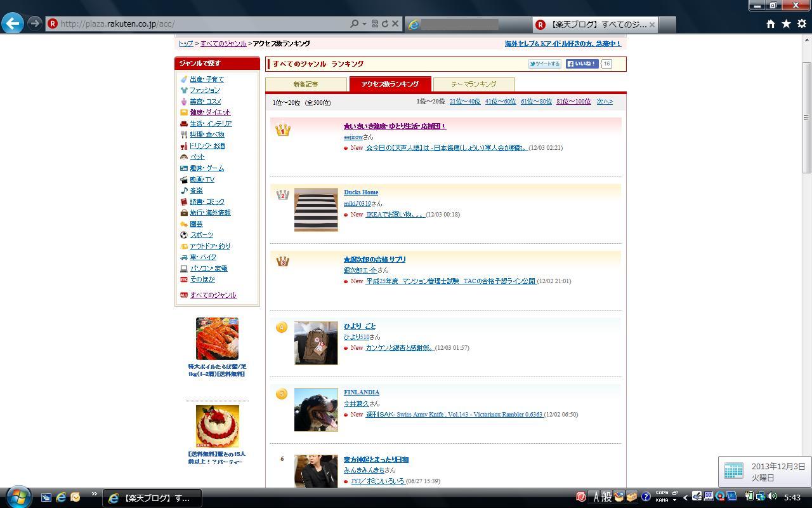Open the Favorites star icon

(786, 23)
